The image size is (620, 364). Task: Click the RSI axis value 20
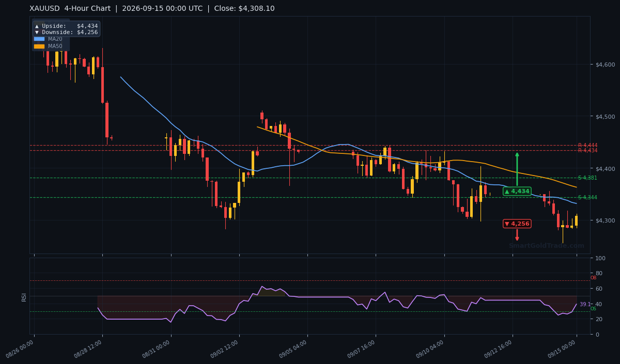[599, 319]
